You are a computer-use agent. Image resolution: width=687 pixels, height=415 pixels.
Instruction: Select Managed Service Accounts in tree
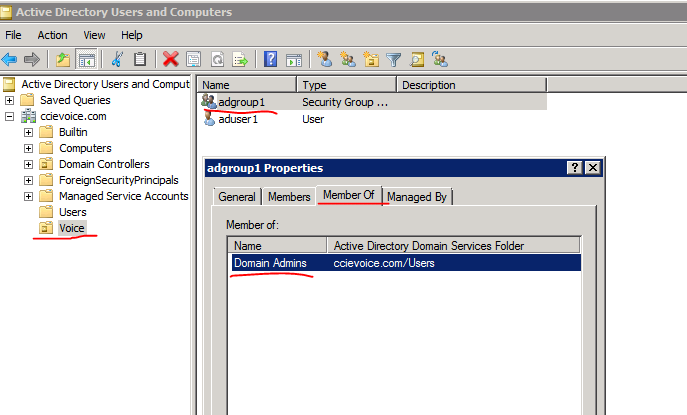[124, 196]
